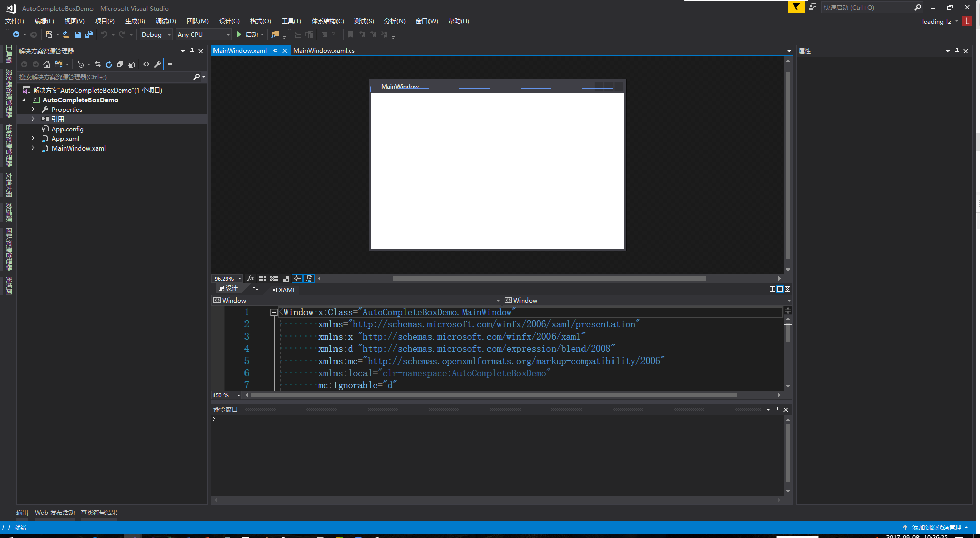
Task: Open the Web 发布活动 tab
Action: (54, 513)
